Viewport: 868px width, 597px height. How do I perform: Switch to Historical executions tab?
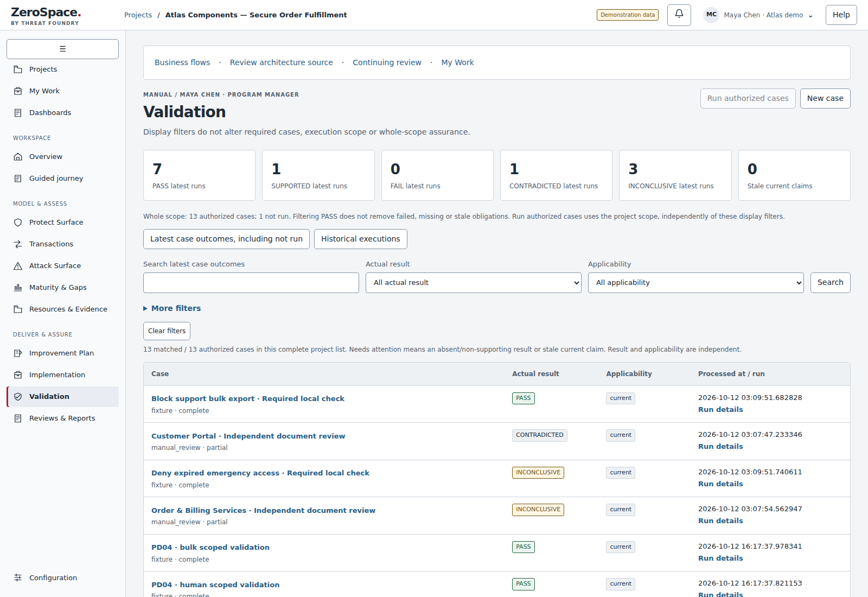(360, 239)
